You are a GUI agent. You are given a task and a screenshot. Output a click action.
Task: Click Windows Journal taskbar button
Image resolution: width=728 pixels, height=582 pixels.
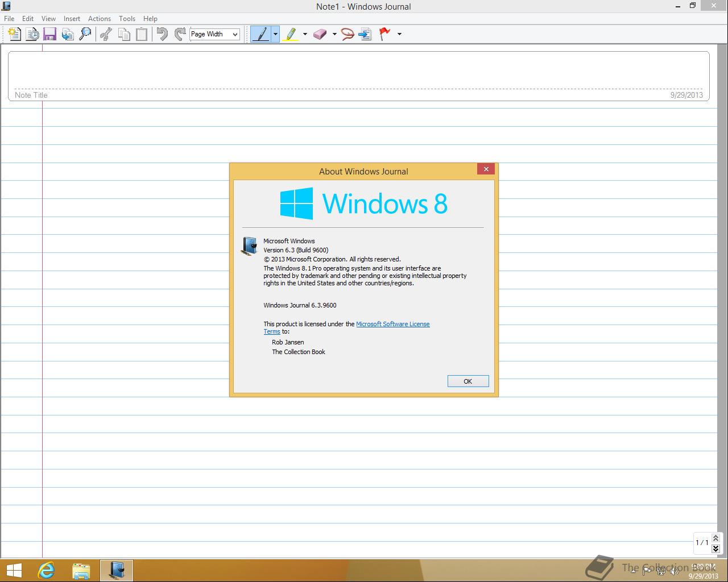(117, 571)
